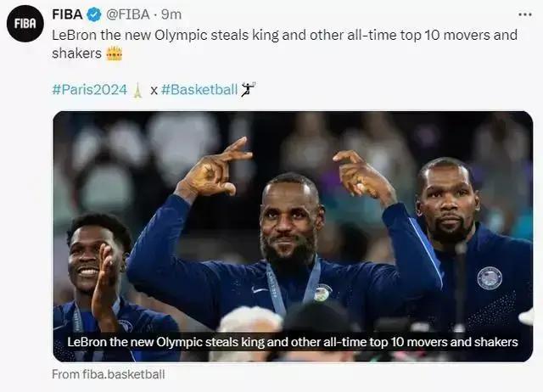This screenshot has height=392, width=543.
Task: Open the @FIBA handle link
Action: click(x=128, y=15)
